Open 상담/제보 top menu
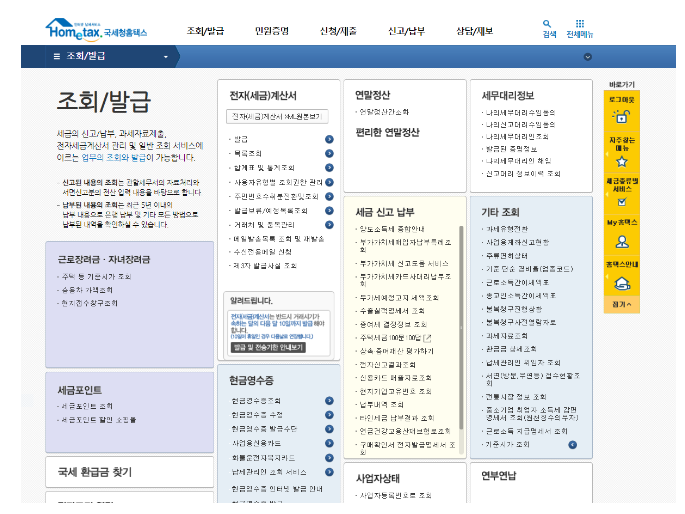Image resolution: width=685 pixels, height=514 pixels. [x=474, y=31]
